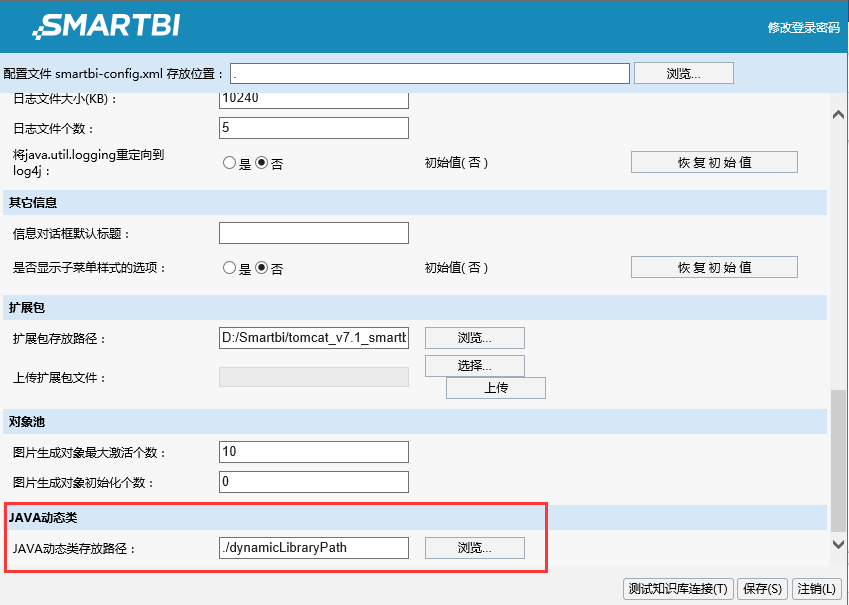Click the 日志文件大小(KB) input field

(x=314, y=99)
